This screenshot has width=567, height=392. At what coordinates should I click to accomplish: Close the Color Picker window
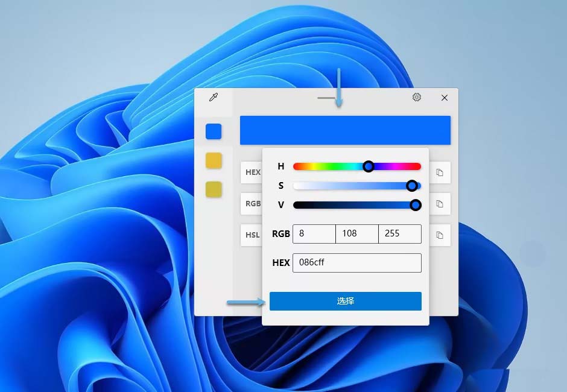[445, 98]
